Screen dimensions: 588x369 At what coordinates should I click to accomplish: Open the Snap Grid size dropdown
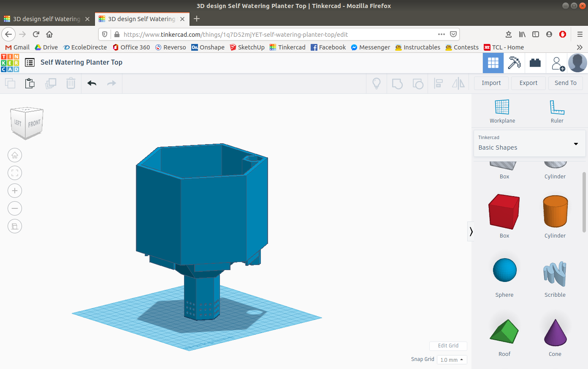coord(451,360)
